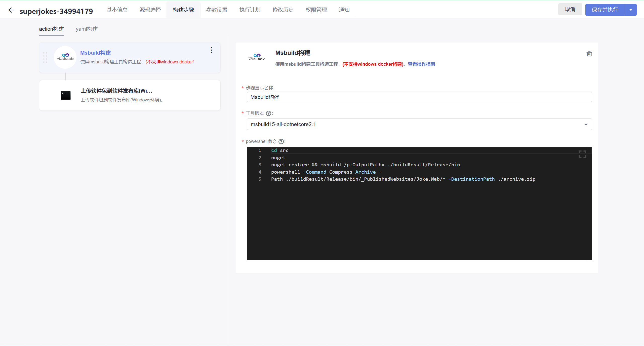Click line number 5 in the editor gutter
Image resolution: width=644 pixels, height=346 pixels.
[x=260, y=179]
